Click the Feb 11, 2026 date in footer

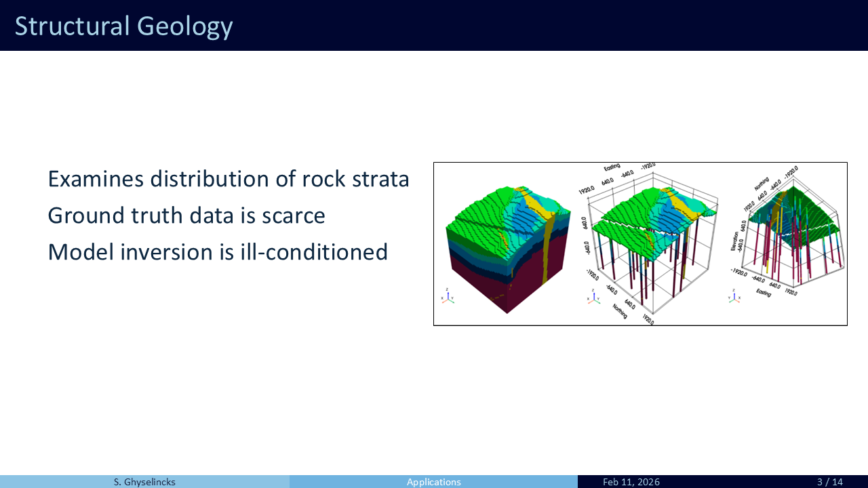pyautogui.click(x=631, y=482)
